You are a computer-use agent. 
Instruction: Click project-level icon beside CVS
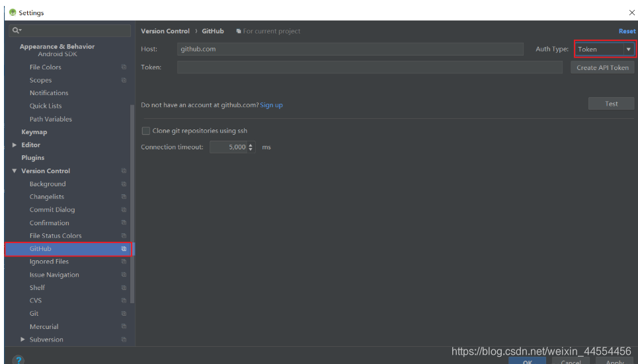pyautogui.click(x=124, y=300)
